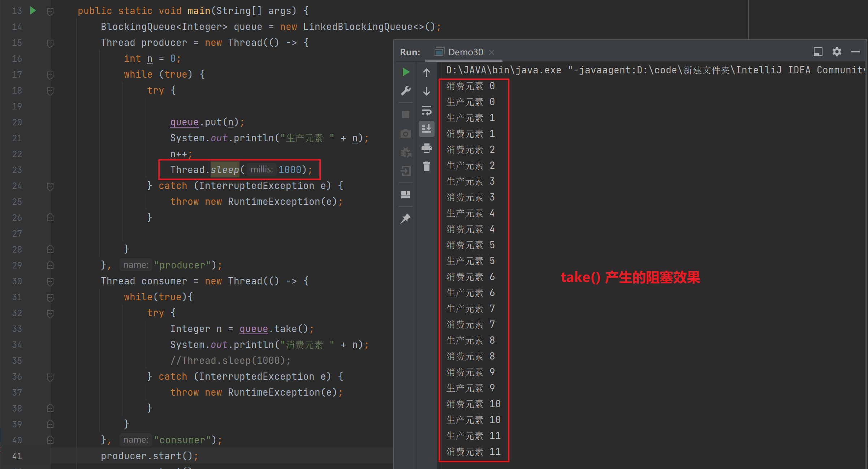Viewport: 868px width, 469px height.
Task: Click the trash icon to clear console
Action: pyautogui.click(x=427, y=166)
